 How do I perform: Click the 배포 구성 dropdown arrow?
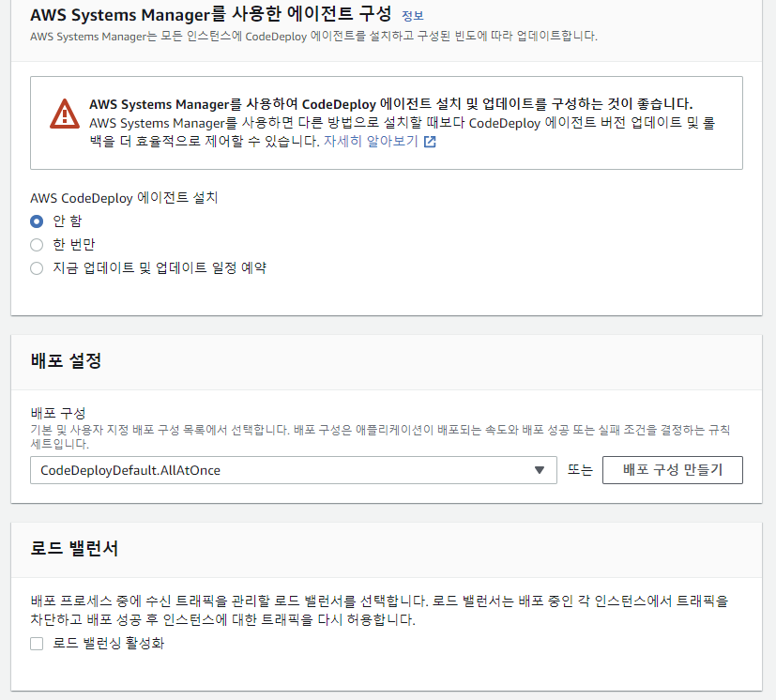tap(540, 470)
